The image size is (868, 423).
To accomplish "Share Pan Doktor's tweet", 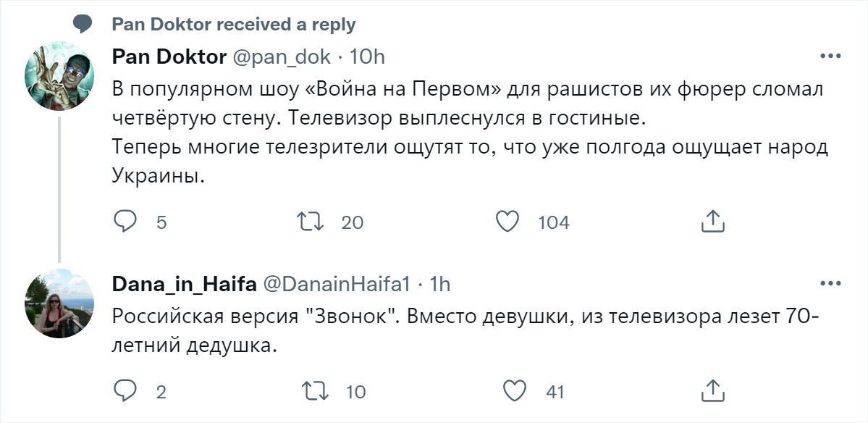I will point(712,222).
